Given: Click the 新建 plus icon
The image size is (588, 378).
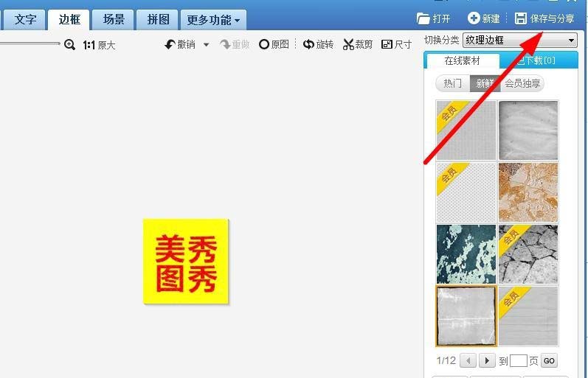Looking at the screenshot, I should pyautogui.click(x=474, y=18).
